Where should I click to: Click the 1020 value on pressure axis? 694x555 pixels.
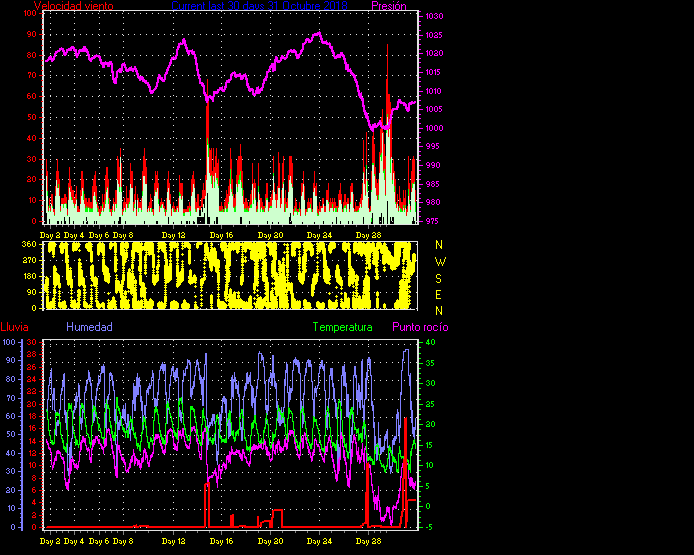pyautogui.click(x=434, y=54)
